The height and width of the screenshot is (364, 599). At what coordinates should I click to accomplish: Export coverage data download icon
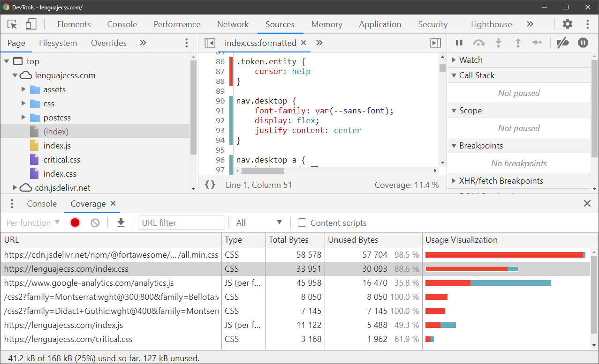pos(121,223)
